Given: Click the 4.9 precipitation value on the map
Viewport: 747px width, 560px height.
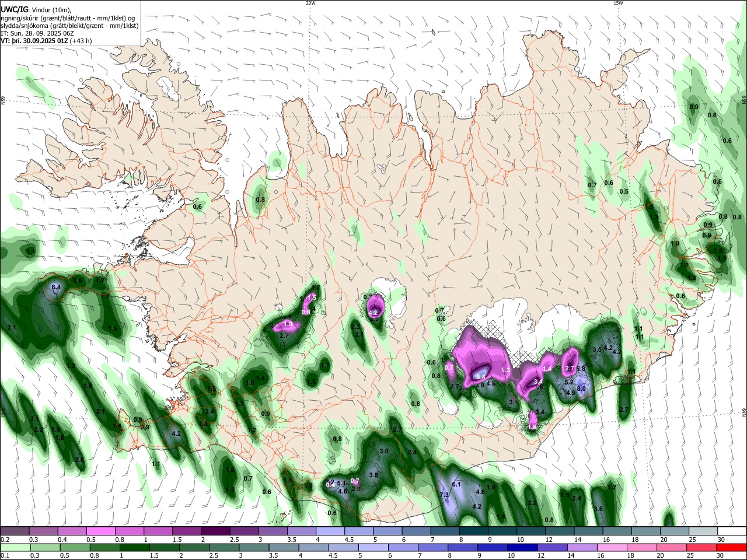Looking at the screenshot, I should pyautogui.click(x=571, y=393).
